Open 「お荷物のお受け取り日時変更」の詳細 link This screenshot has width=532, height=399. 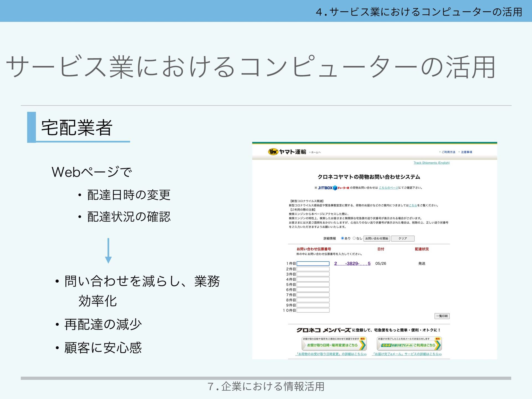coord(331,354)
